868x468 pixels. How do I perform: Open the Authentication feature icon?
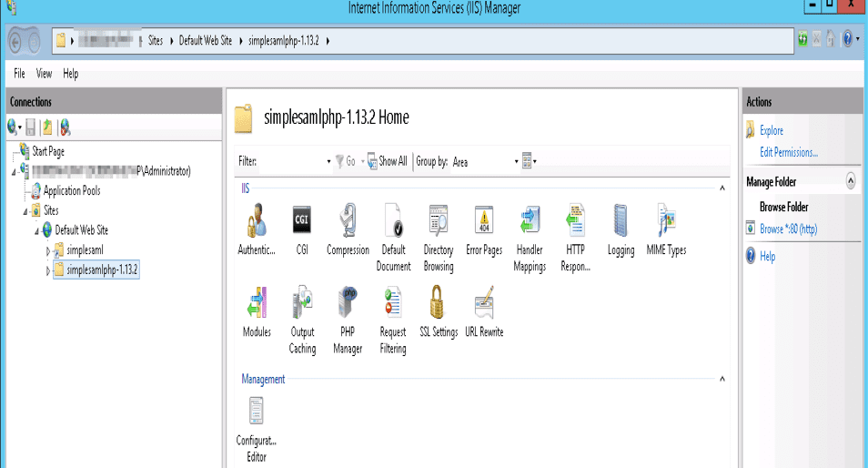point(256,221)
